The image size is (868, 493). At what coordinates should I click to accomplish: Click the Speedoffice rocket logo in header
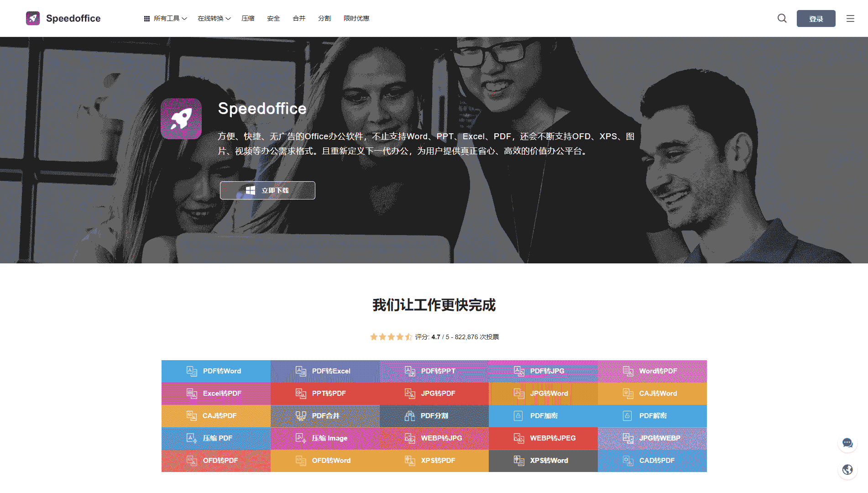[33, 18]
